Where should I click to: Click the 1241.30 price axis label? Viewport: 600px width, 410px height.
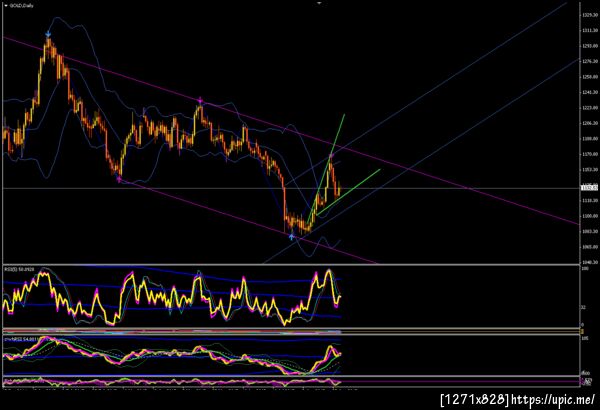590,92
